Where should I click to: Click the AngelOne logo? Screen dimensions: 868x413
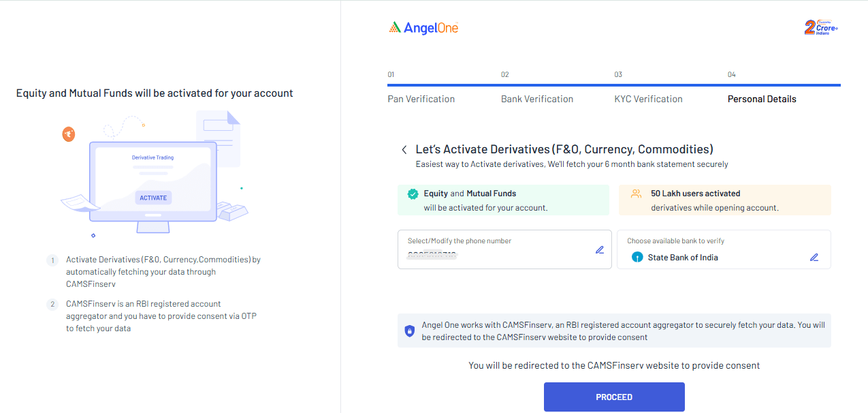[423, 28]
